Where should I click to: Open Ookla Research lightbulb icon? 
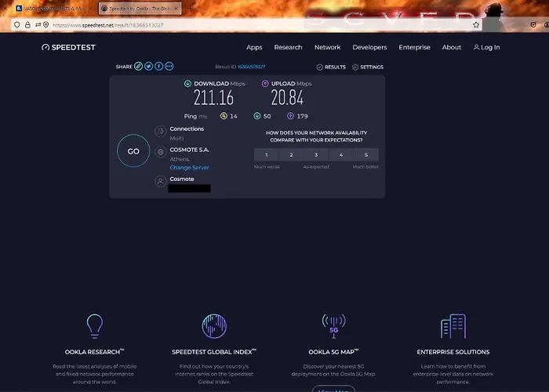tap(95, 326)
